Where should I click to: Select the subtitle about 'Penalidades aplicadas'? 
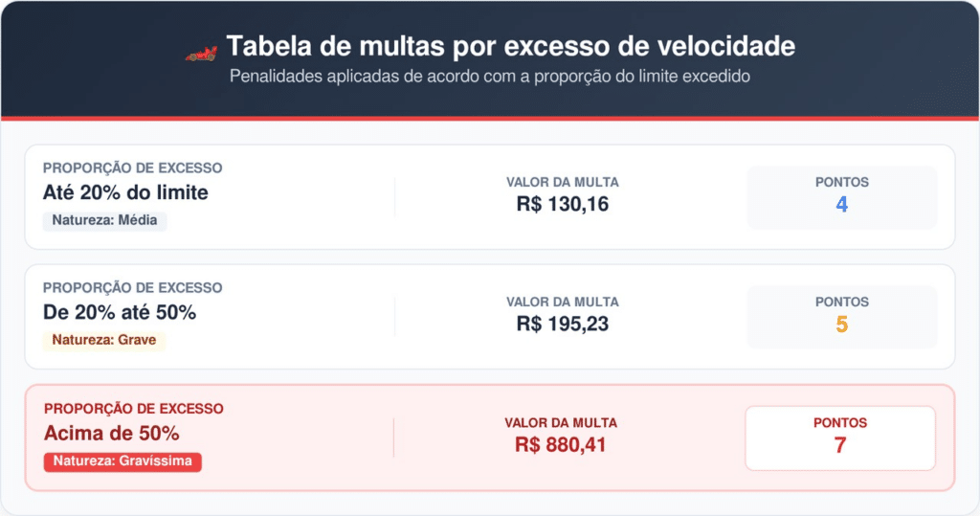[x=489, y=78]
